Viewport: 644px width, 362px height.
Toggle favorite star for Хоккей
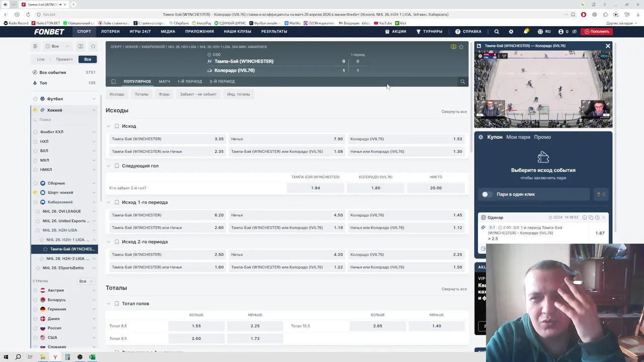pyautogui.click(x=35, y=110)
